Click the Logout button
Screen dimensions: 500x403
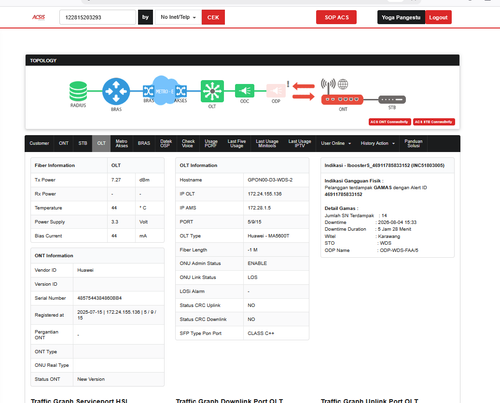tap(438, 17)
